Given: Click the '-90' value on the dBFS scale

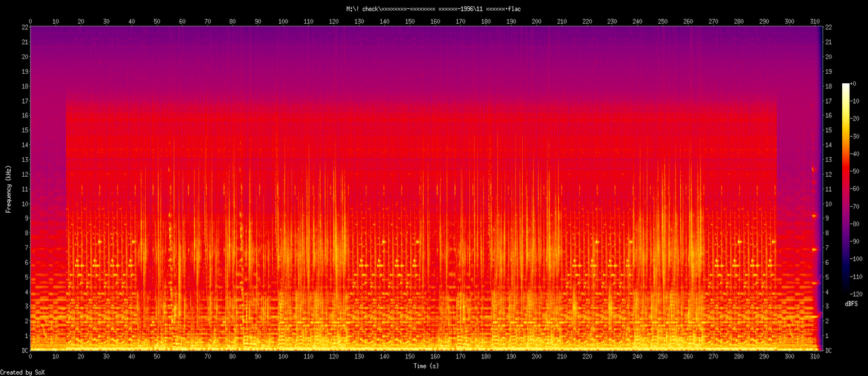Looking at the screenshot, I should pyautogui.click(x=855, y=242).
